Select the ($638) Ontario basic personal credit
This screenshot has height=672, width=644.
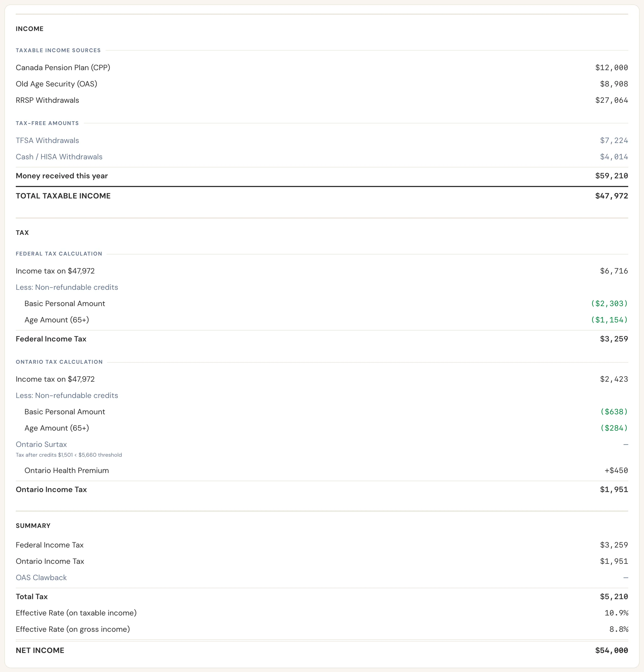[614, 412]
